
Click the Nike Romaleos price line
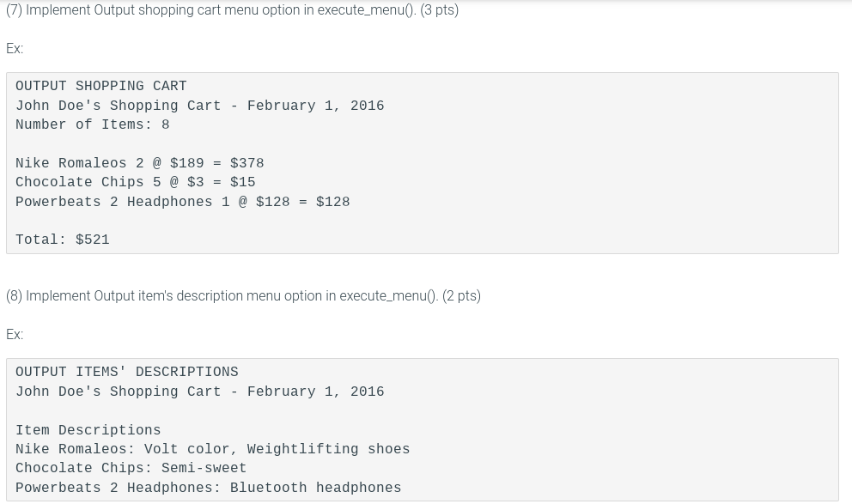coord(140,163)
